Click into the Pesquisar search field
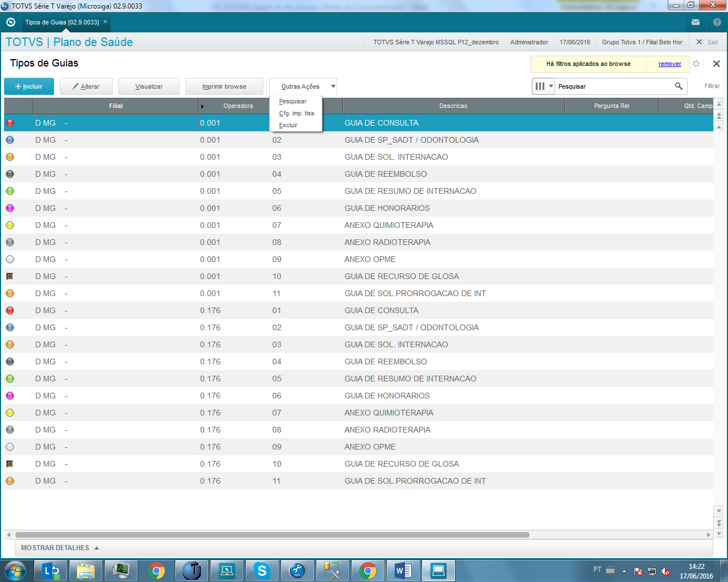The height and width of the screenshot is (582, 728). (614, 86)
